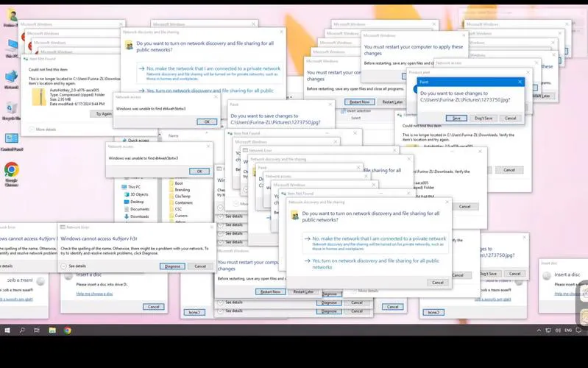Switch to Chrome on the taskbar
588x368 pixels.
[68, 330]
